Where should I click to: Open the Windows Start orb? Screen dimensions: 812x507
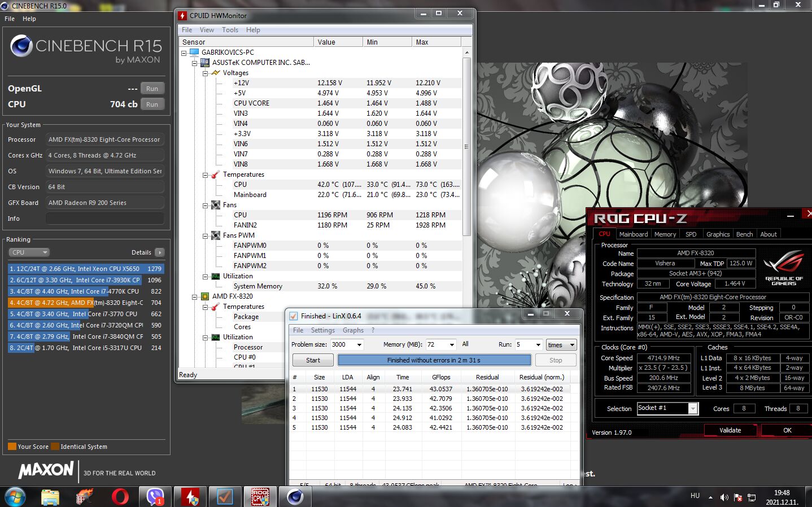click(x=15, y=496)
